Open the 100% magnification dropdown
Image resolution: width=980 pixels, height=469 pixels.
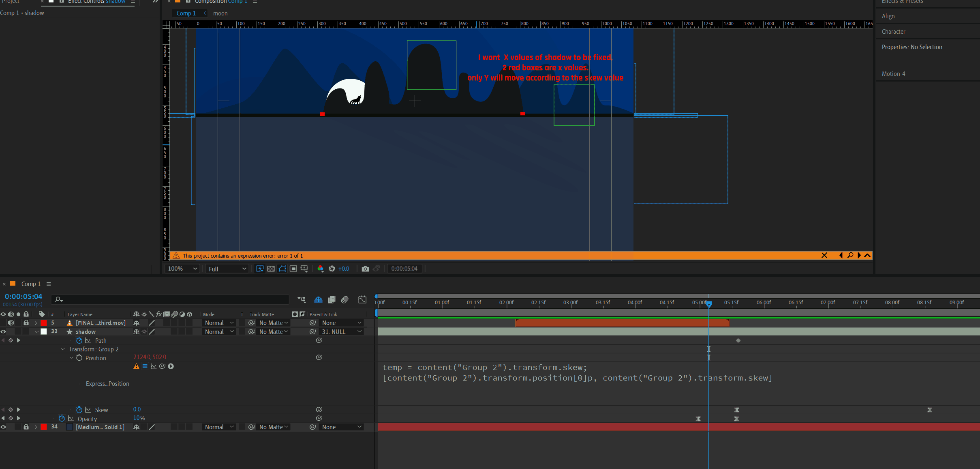[x=182, y=269]
